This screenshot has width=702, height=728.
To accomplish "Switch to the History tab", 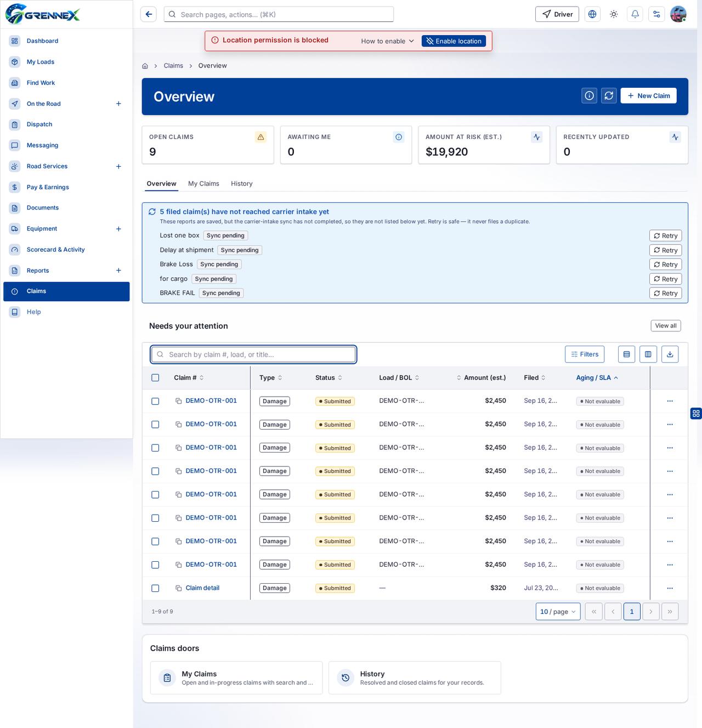I will coord(242,184).
